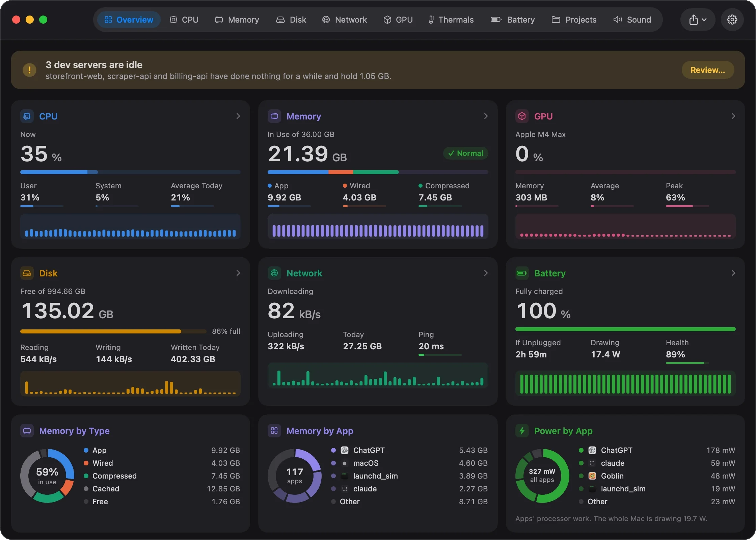The width and height of the screenshot is (756, 540).
Task: Click the Written Today 402.33 GB value
Action: tap(193, 359)
